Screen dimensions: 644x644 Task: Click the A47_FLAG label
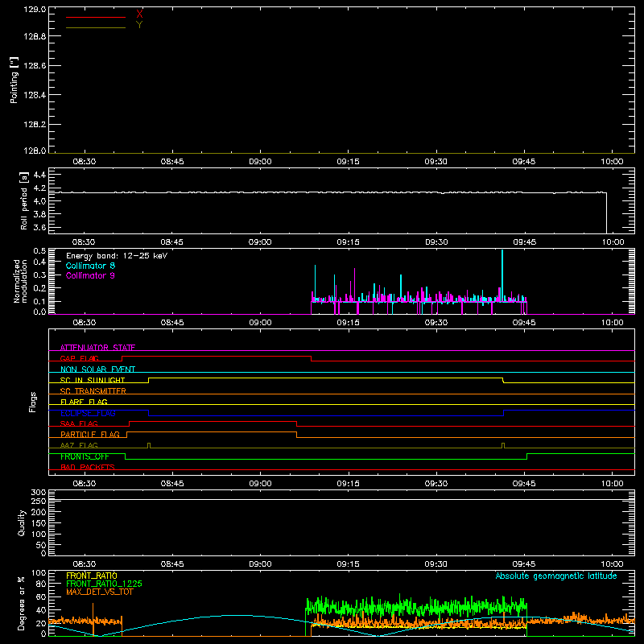(79, 445)
